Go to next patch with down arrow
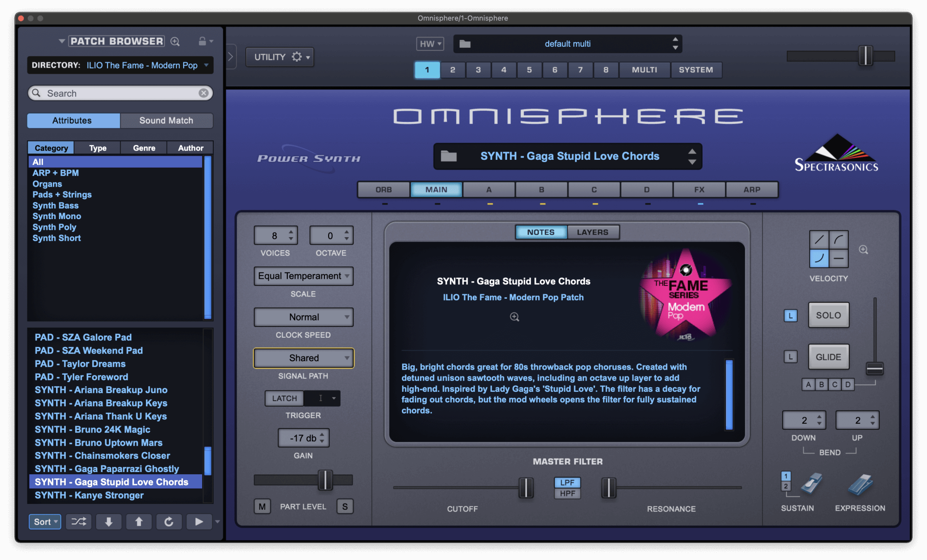Screen dimensions: 927x560 tap(109, 522)
